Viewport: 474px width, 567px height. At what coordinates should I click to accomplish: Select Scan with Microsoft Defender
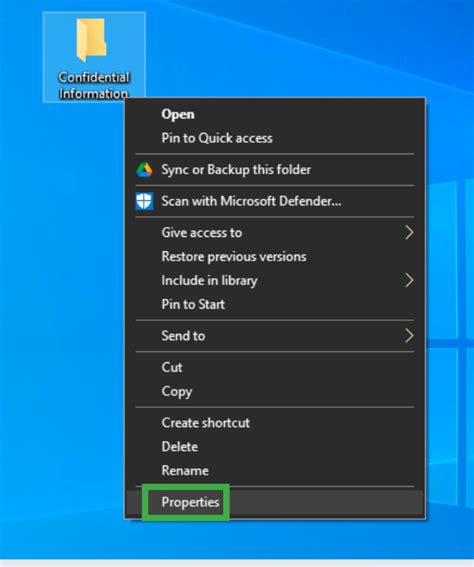(x=275, y=201)
